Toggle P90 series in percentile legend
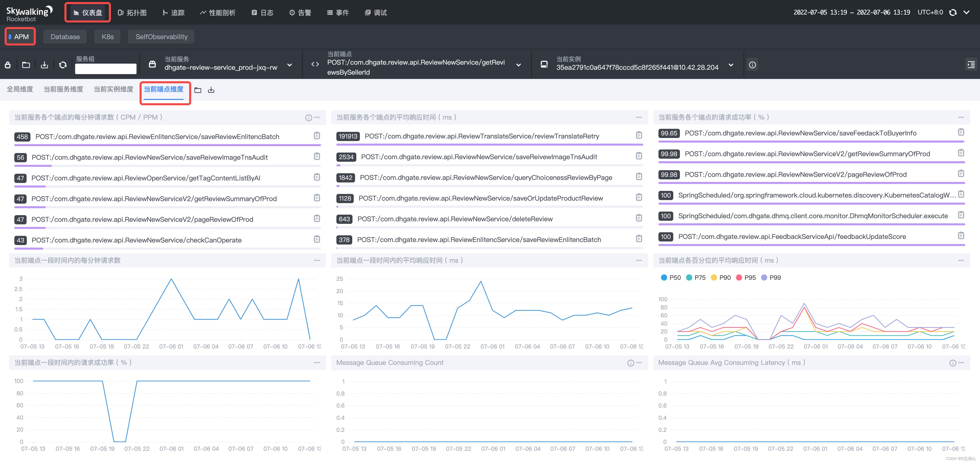The width and height of the screenshot is (980, 463). (x=721, y=278)
